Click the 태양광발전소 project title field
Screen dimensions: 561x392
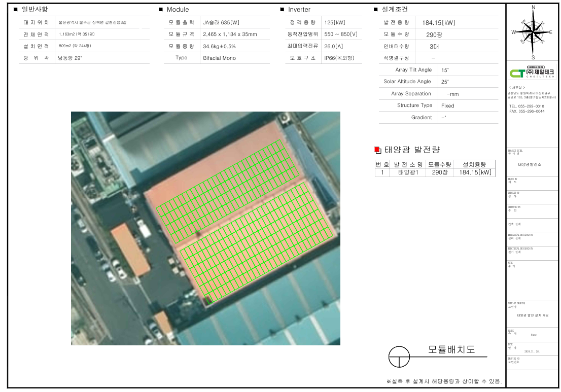pyautogui.click(x=530, y=164)
